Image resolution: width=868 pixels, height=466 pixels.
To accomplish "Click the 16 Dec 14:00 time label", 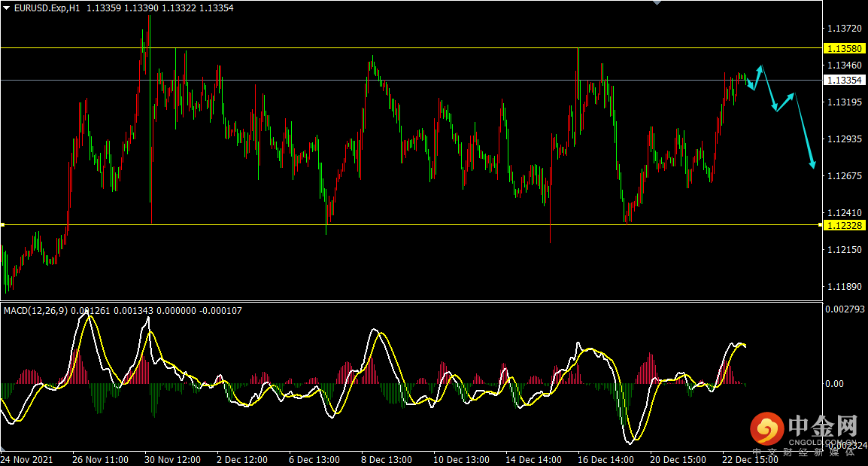I will 605,460.
